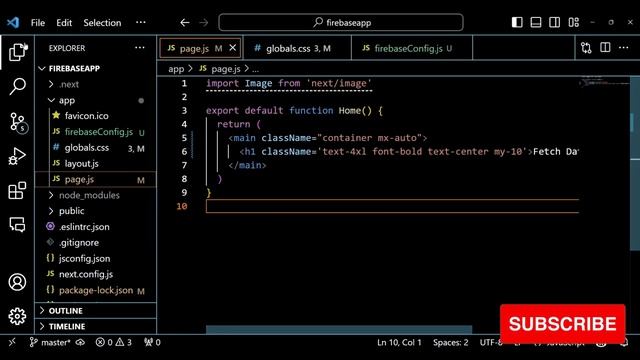This screenshot has height=360, width=640.
Task: Open the Selection menu
Action: (x=102, y=23)
